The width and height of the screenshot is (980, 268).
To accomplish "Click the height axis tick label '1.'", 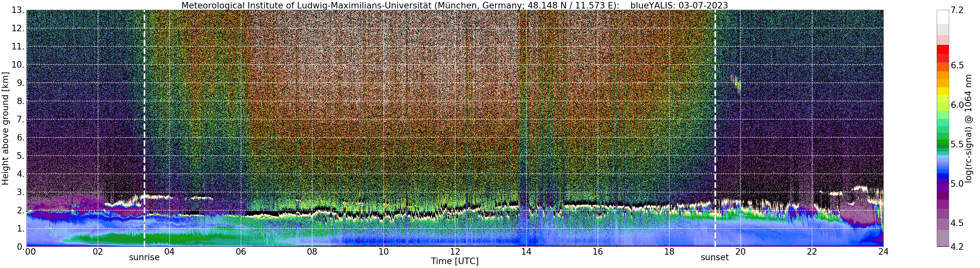I will pos(20,228).
